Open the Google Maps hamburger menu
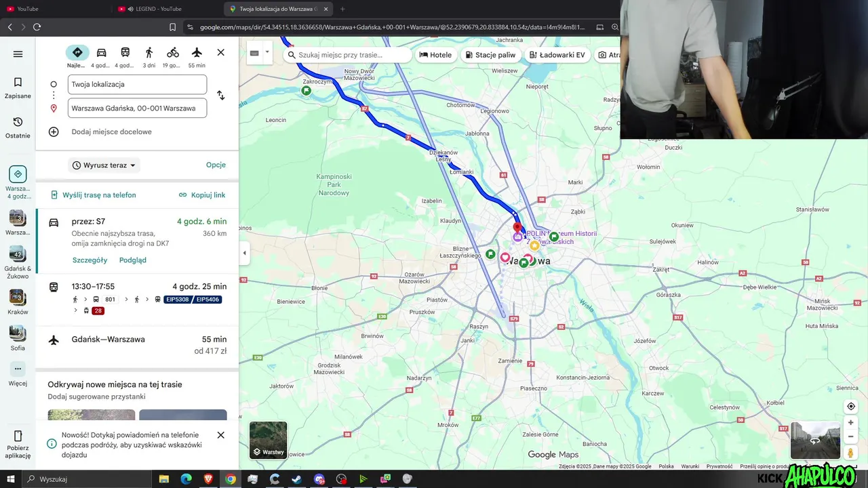 pyautogui.click(x=18, y=54)
